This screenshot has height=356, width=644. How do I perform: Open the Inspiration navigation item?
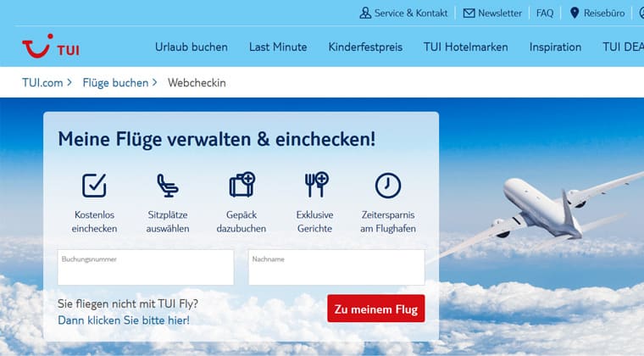click(555, 47)
